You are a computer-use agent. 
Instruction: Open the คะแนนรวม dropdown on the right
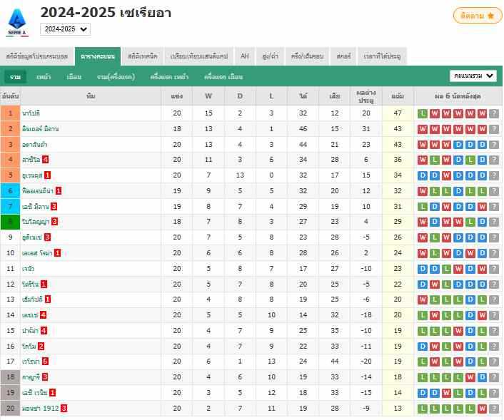click(x=473, y=76)
